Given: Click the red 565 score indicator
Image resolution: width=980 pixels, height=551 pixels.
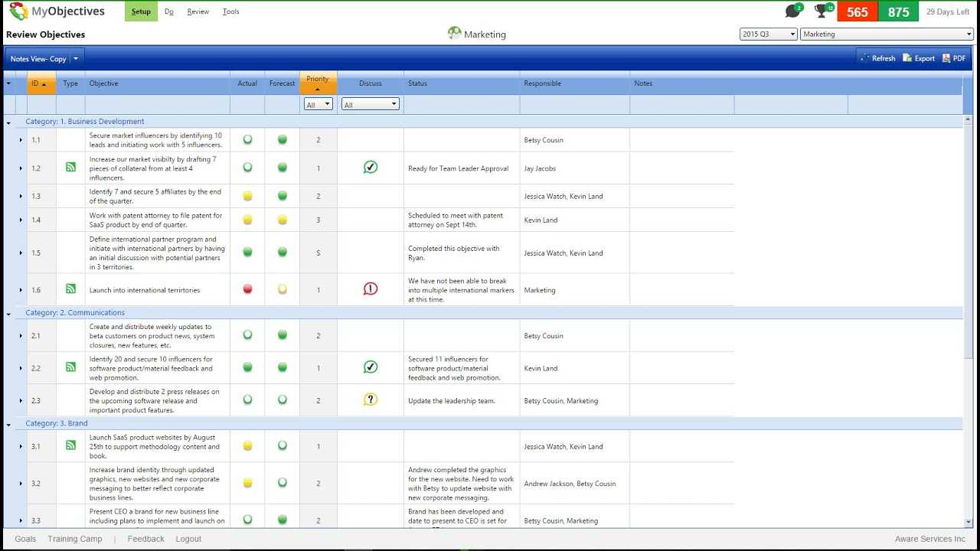Looking at the screenshot, I should (859, 11).
